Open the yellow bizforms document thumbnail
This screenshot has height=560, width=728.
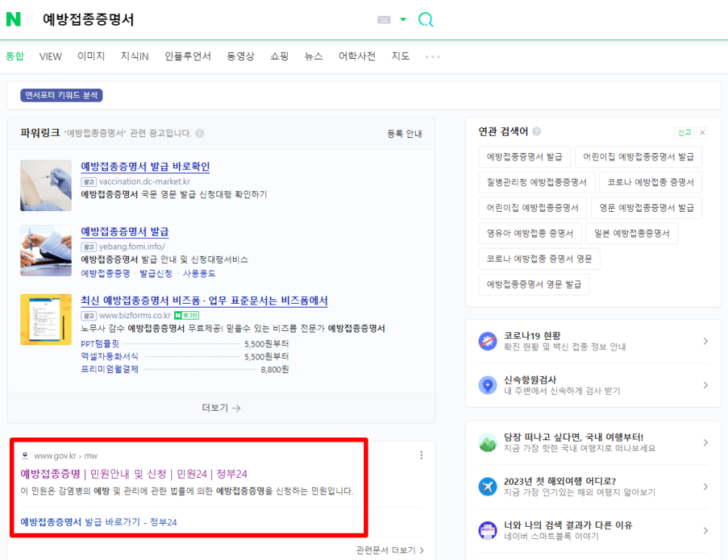pos(46,320)
